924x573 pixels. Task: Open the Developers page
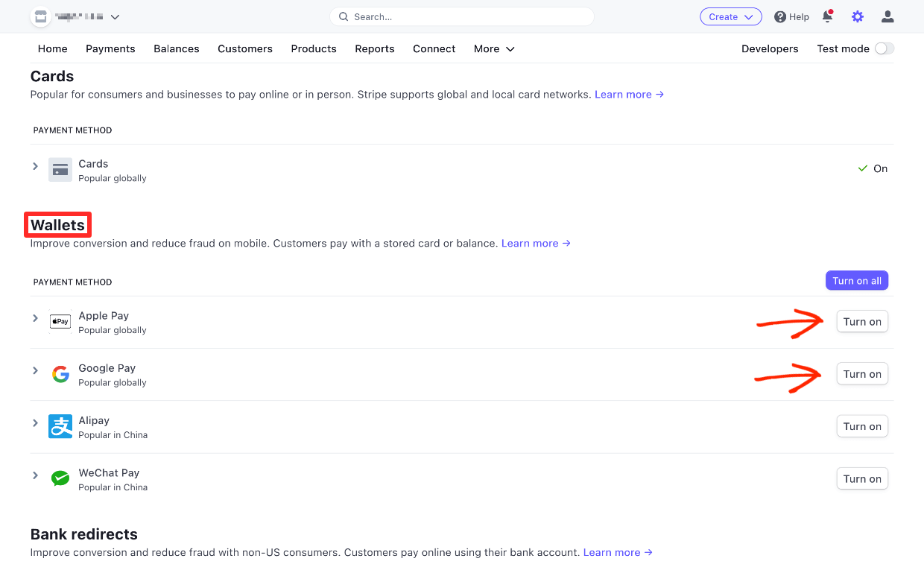point(770,48)
